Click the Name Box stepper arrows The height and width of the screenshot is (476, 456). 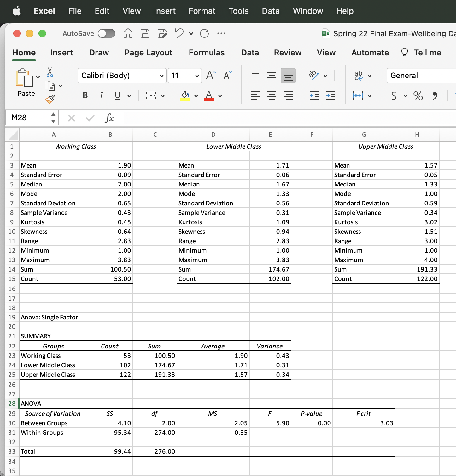click(x=53, y=118)
